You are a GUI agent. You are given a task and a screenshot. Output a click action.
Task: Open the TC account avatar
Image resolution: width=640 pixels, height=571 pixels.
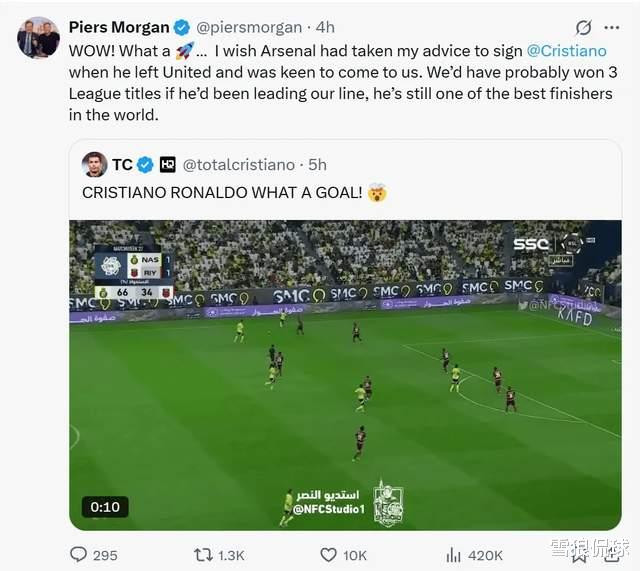tap(94, 164)
